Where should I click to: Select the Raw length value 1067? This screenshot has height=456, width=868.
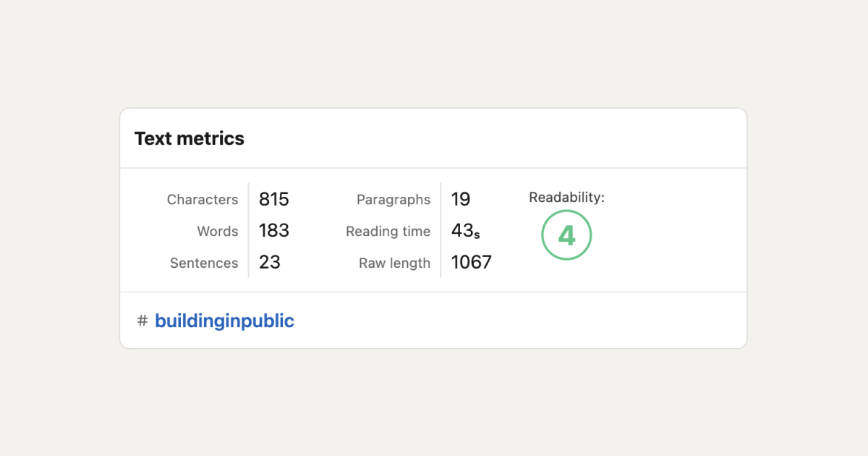pos(471,263)
